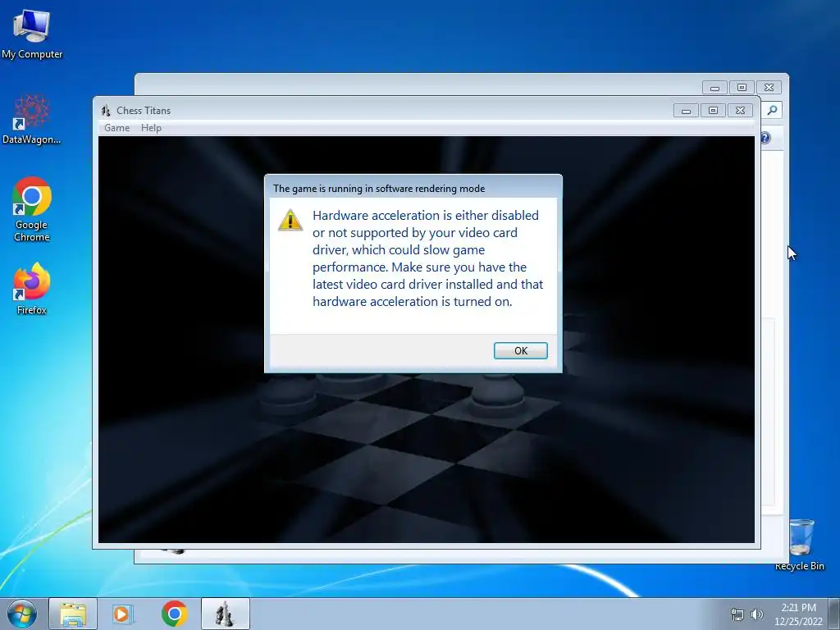Maximize the background Explorer window
Viewport: 840px width, 630px height.
pyautogui.click(x=742, y=87)
